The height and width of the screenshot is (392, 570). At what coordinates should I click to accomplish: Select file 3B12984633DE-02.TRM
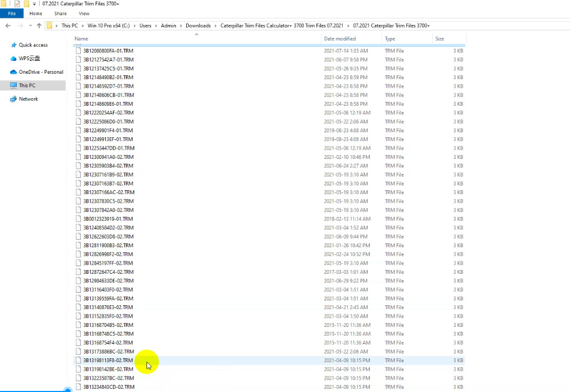click(109, 281)
